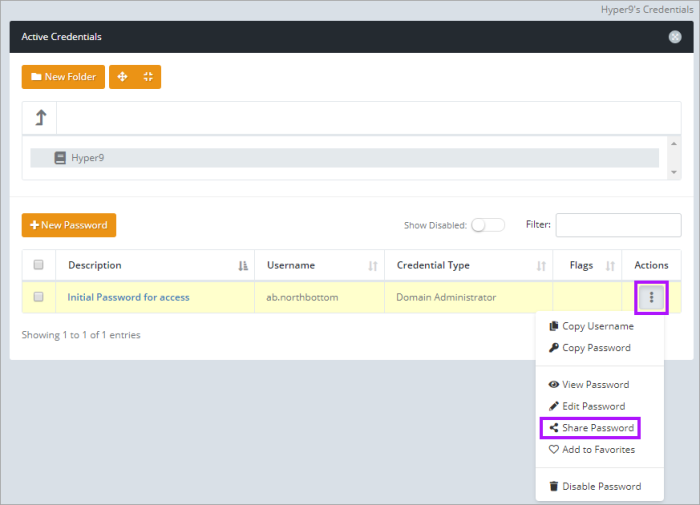Click the Domain Administrator cell
The width and height of the screenshot is (700, 505).
coord(468,297)
